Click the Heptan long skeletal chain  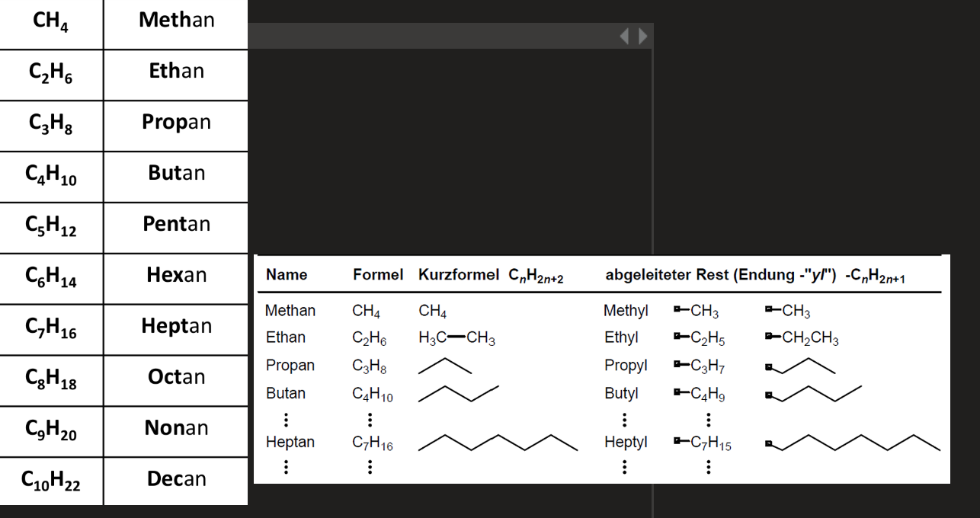(x=498, y=443)
